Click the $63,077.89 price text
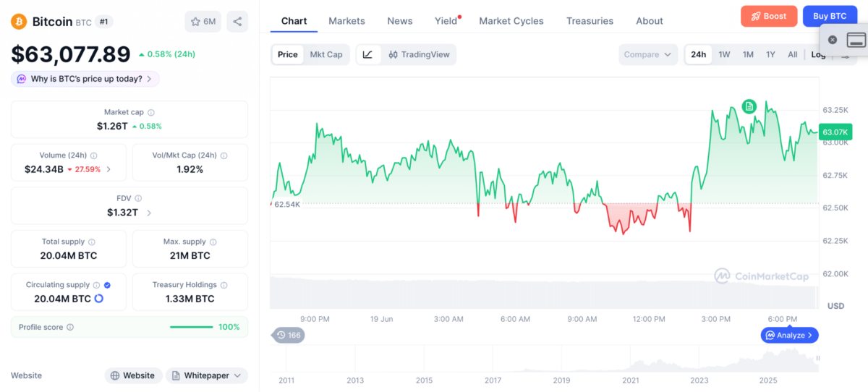 tap(71, 54)
